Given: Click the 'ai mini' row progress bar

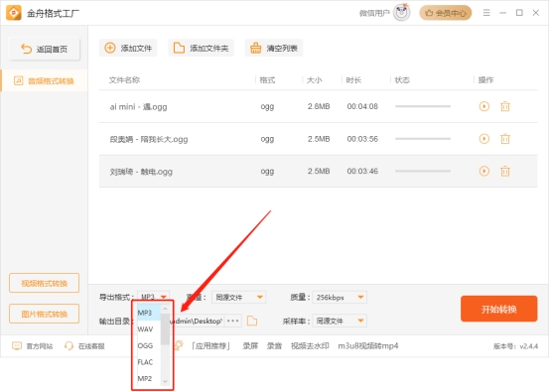Looking at the screenshot, I should point(423,106).
